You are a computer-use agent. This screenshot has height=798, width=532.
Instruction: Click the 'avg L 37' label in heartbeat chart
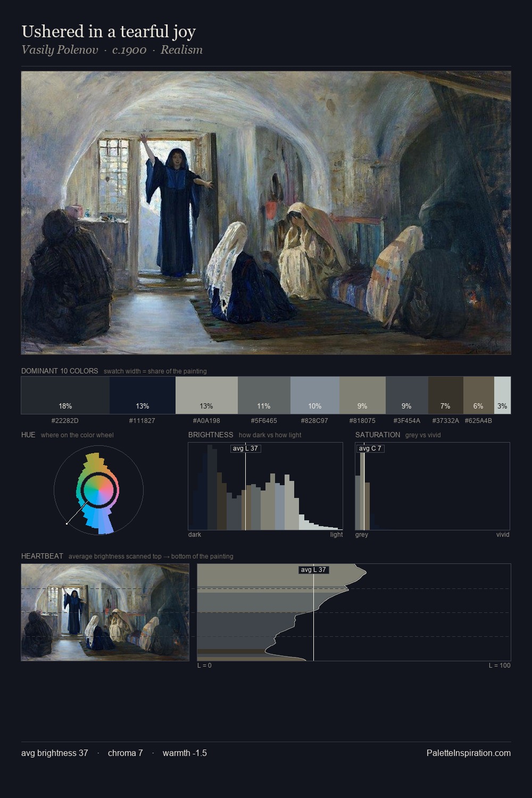(313, 570)
